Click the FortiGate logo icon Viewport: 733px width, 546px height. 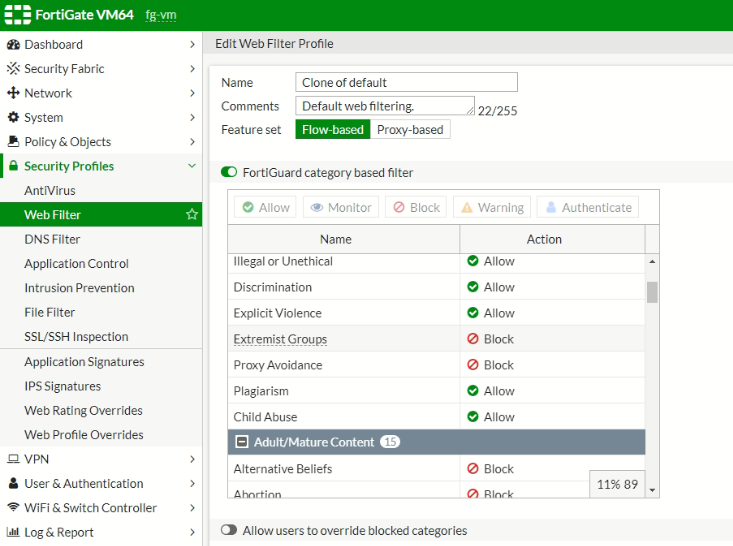coord(17,15)
